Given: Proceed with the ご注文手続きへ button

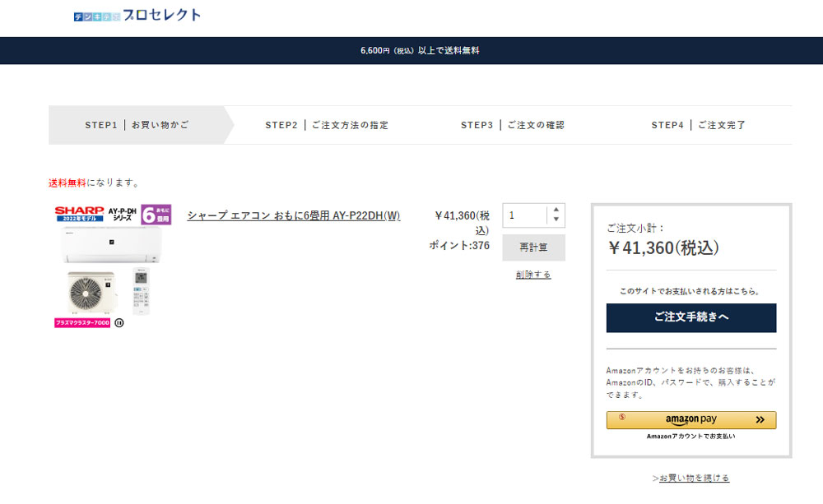Looking at the screenshot, I should 690,317.
